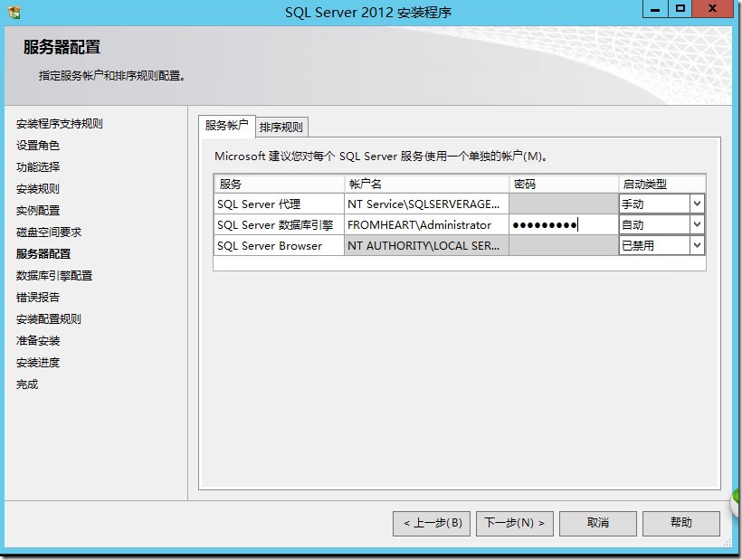Expand startup type dropdown for SQL Server 数据库引擎
Image resolution: width=742 pixels, height=560 pixels.
click(x=697, y=224)
